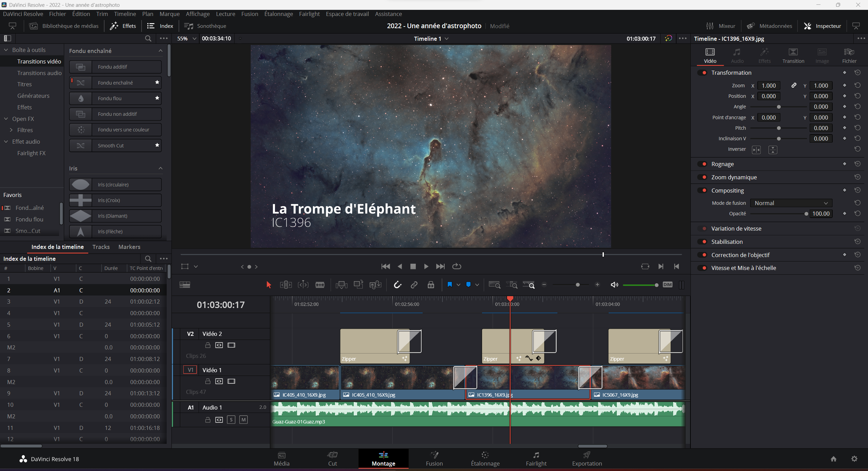
Task: Flip clip horizontally in Inverser
Action: (x=756, y=150)
